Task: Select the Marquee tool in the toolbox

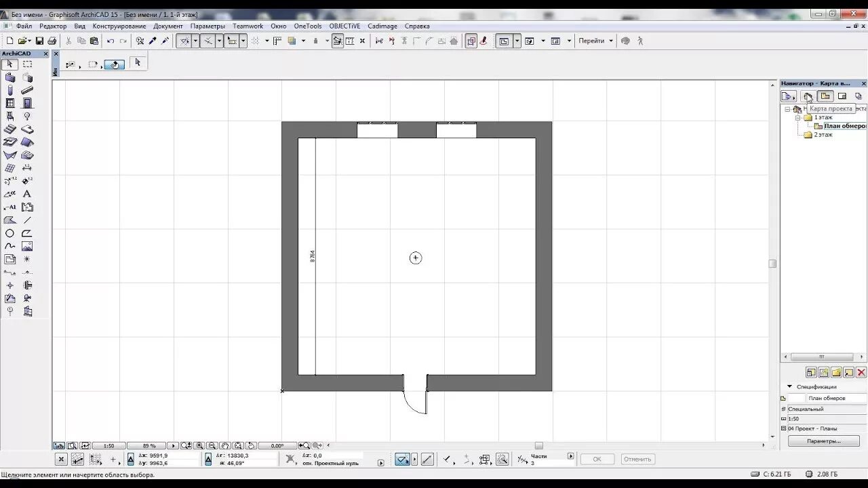Action: coord(27,64)
